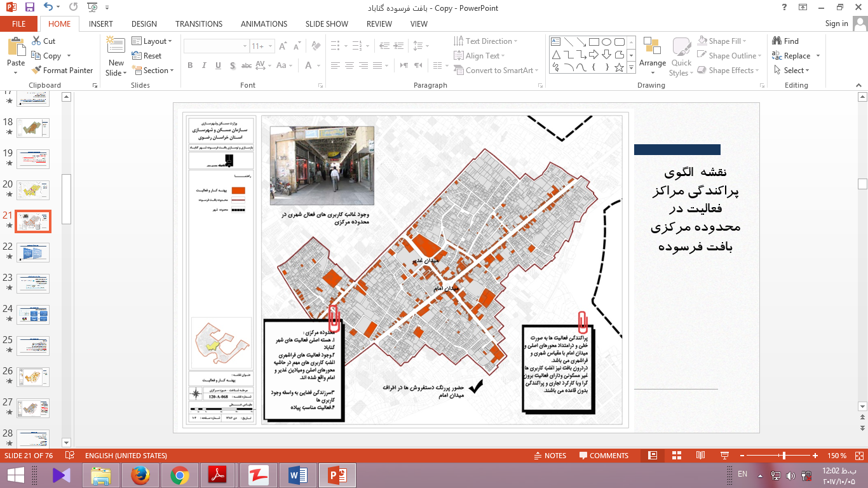868x488 pixels.
Task: Click Sign in link
Action: coord(836,24)
